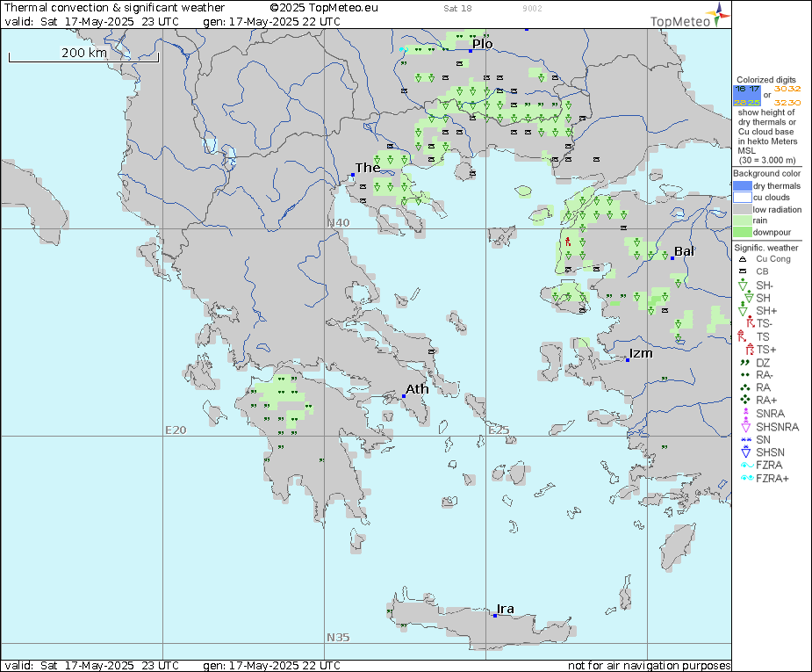Click the N35 latitude label
Viewport: 812px width, 672px height.
coord(338,637)
